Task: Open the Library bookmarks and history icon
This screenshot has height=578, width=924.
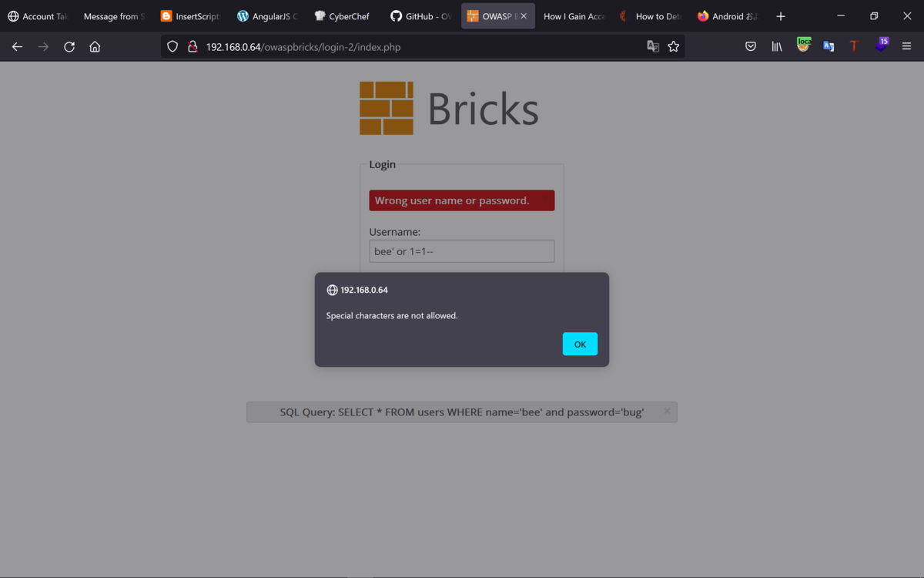Action: [x=777, y=47]
